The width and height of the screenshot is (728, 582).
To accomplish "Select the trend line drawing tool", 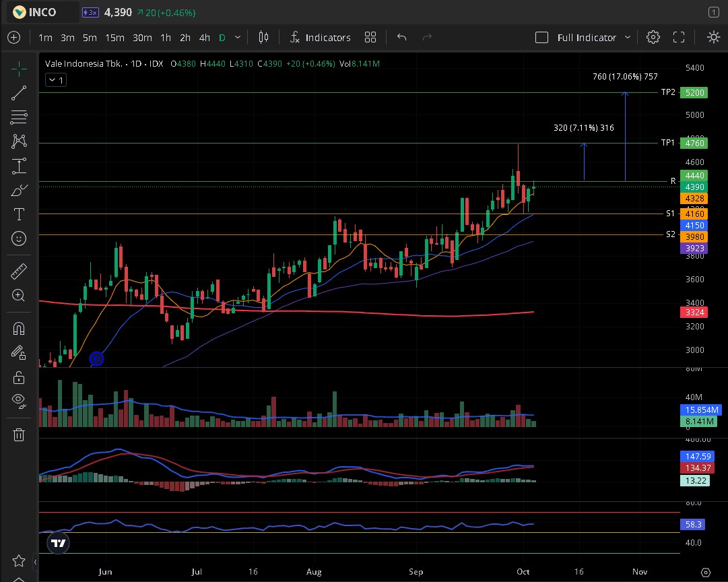I will (x=19, y=93).
